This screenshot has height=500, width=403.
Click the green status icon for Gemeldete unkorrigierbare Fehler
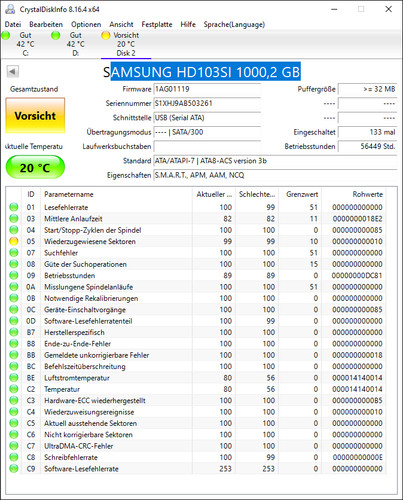tap(14, 355)
